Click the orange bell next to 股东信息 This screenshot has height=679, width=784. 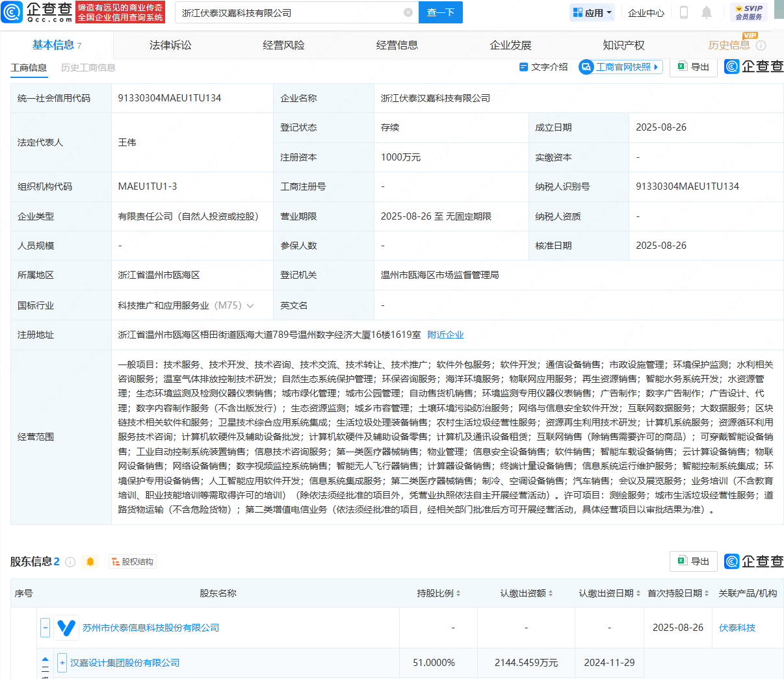tap(90, 561)
